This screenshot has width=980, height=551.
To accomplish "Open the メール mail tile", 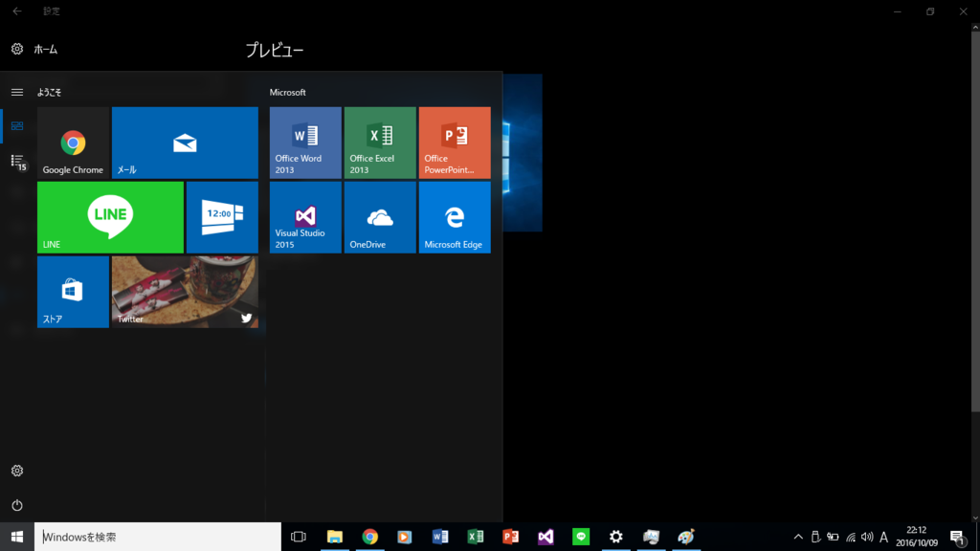I will click(x=185, y=143).
